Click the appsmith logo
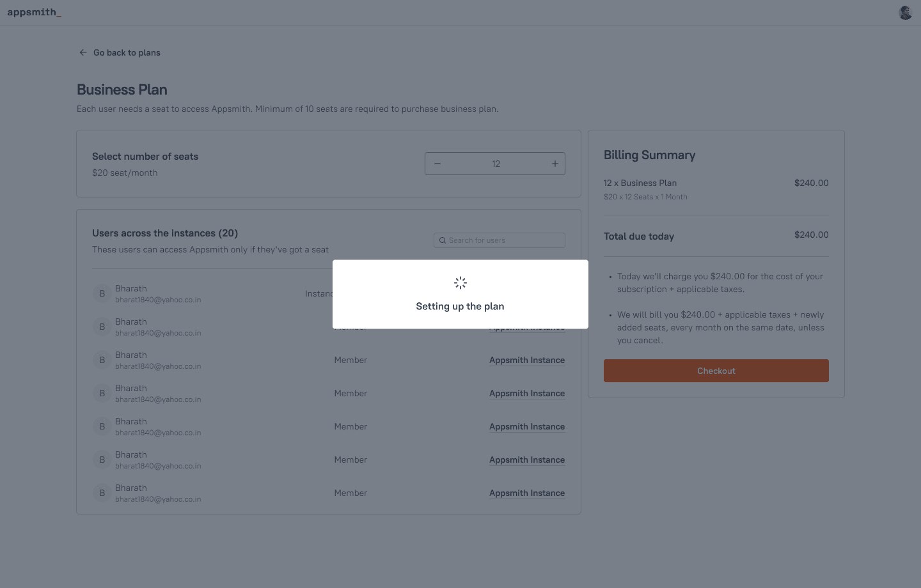The width and height of the screenshot is (921, 588). pos(35,12)
